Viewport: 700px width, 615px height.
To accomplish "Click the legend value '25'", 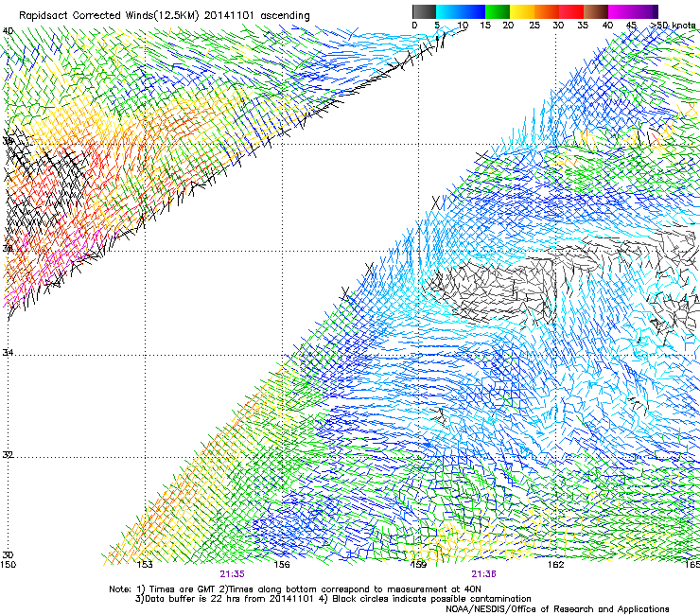I will (x=534, y=25).
